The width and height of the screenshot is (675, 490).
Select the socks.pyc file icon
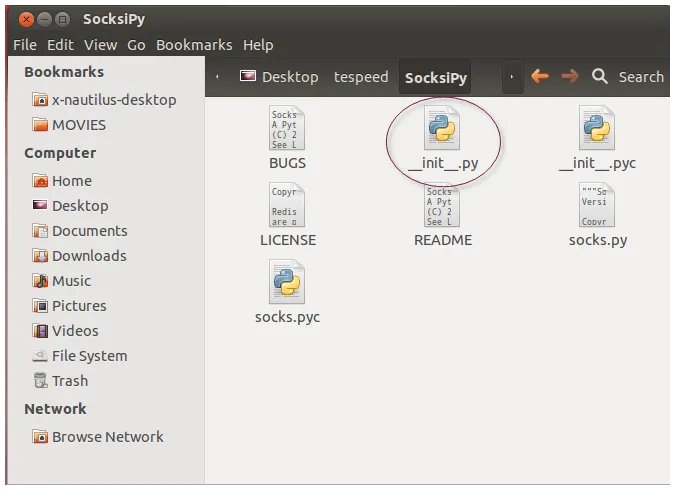(287, 283)
